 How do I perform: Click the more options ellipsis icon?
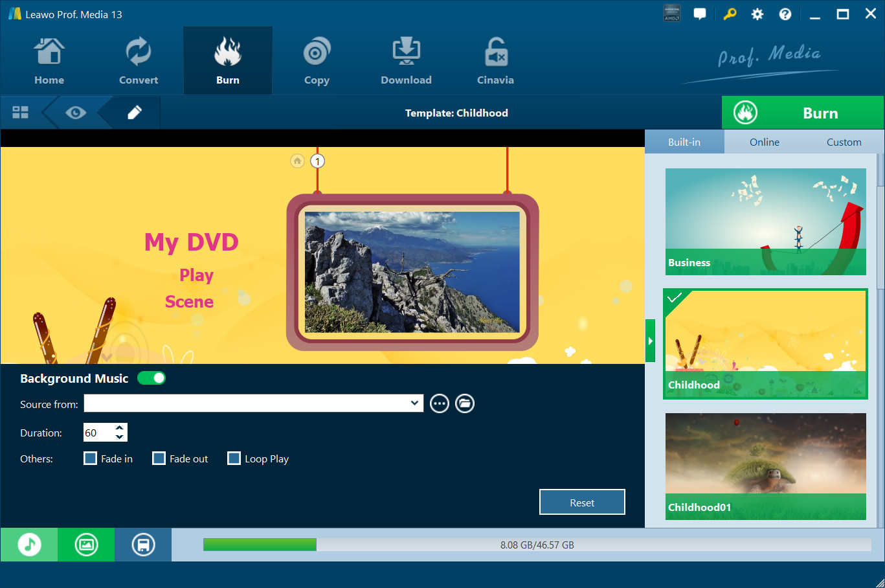click(440, 403)
